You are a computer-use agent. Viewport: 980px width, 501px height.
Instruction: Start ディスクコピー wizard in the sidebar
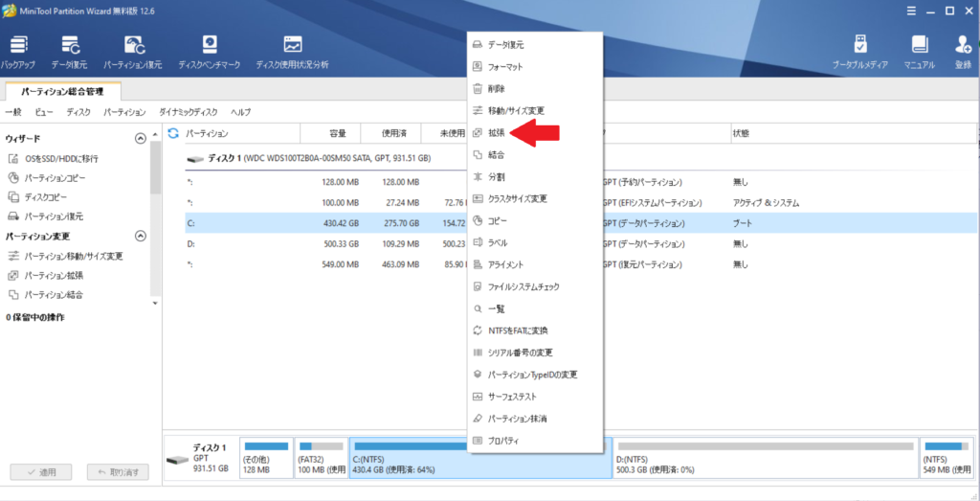click(x=38, y=197)
